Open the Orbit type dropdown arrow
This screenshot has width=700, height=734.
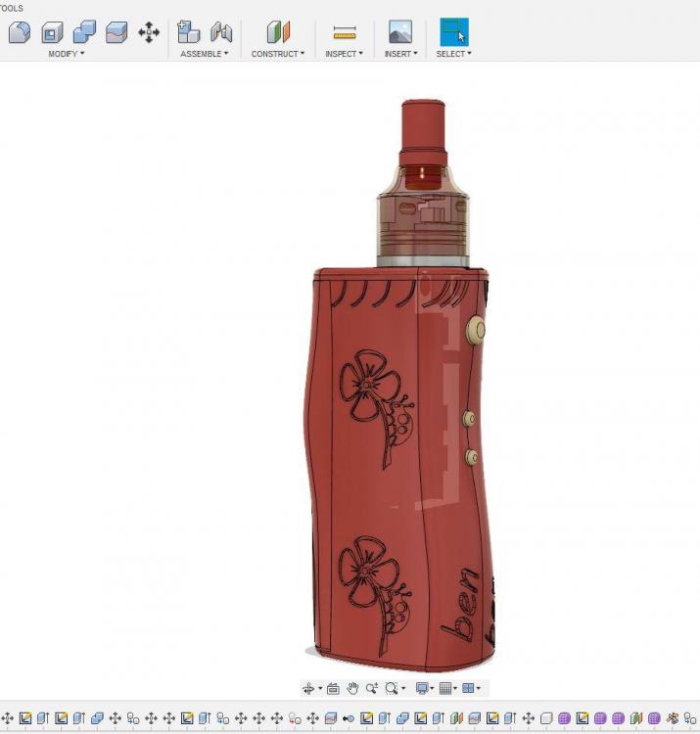tap(320, 688)
